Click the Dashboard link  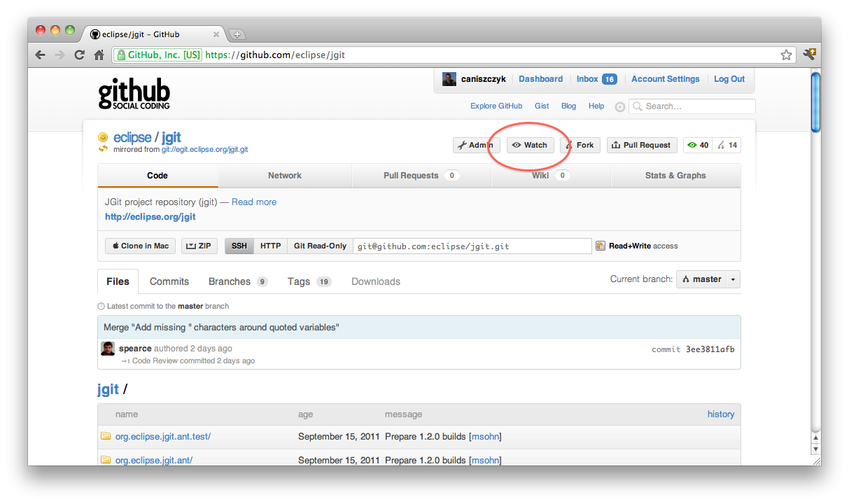[x=540, y=79]
